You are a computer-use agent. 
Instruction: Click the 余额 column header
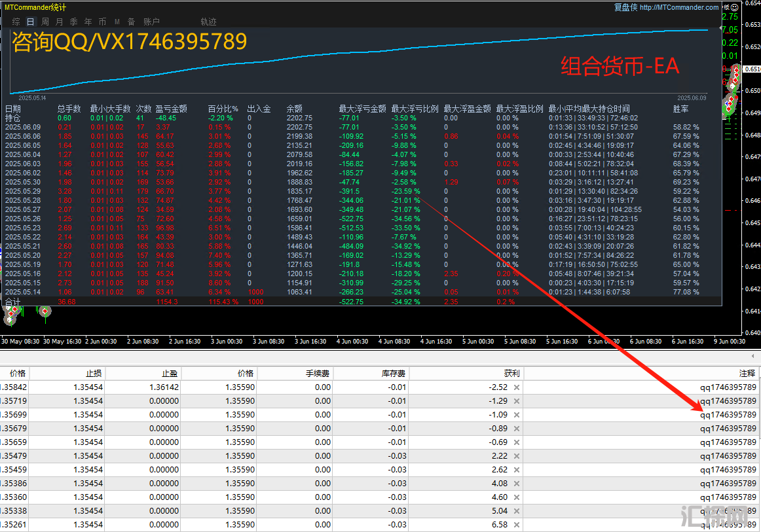point(295,109)
